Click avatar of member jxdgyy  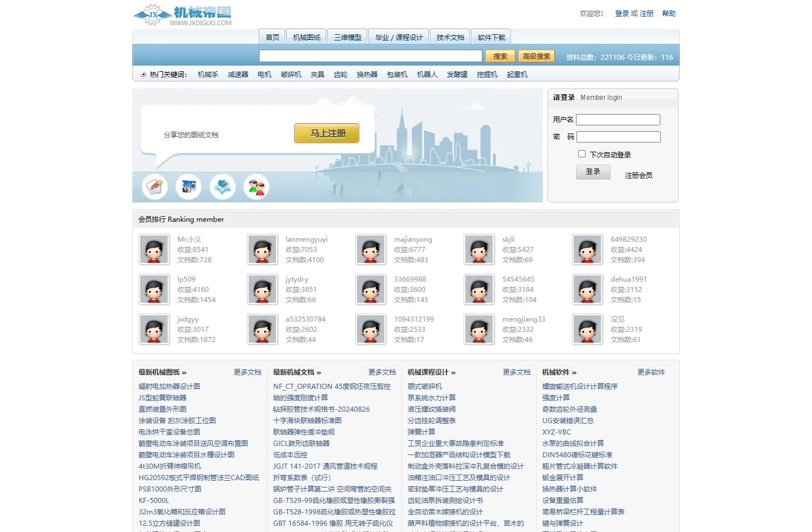point(154,329)
